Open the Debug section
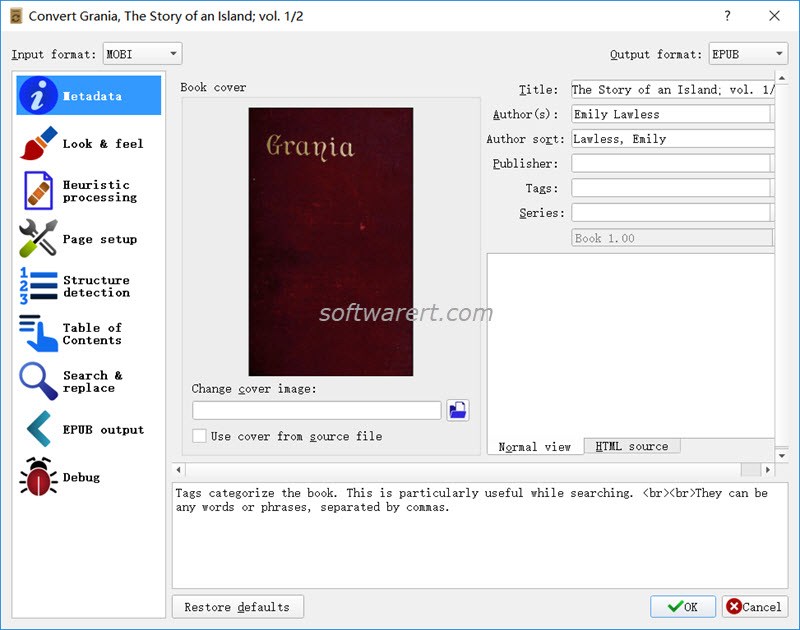 click(88, 477)
